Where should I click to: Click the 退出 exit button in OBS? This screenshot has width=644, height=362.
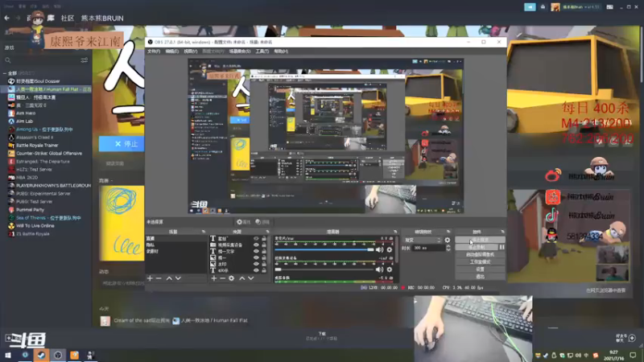480,277
